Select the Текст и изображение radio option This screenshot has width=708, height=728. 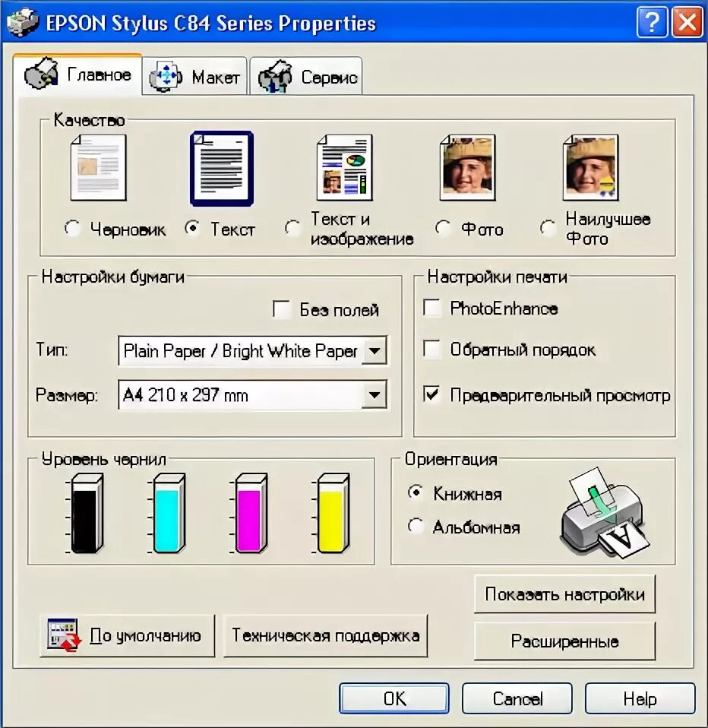pos(293,228)
